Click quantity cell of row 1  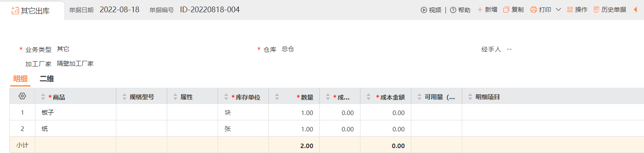coord(294,113)
